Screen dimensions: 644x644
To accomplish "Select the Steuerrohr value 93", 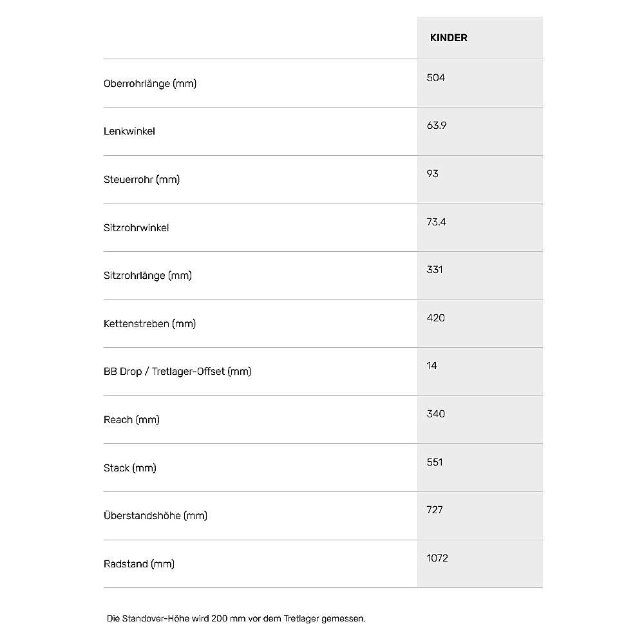I will [432, 174].
